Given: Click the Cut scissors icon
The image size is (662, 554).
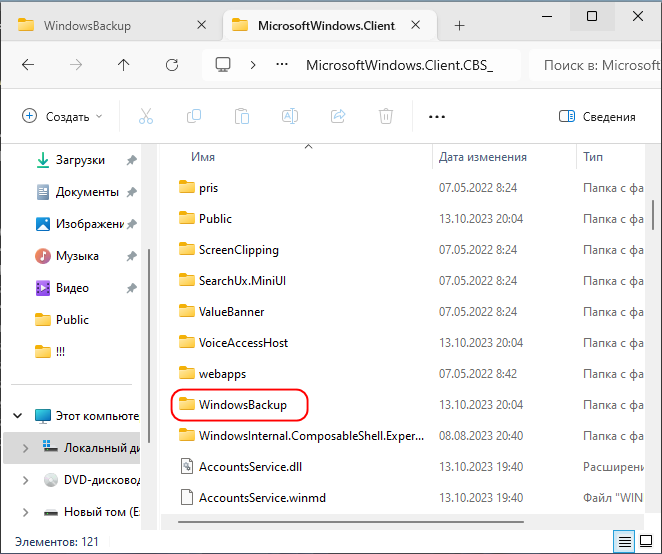Looking at the screenshot, I should [x=146, y=116].
